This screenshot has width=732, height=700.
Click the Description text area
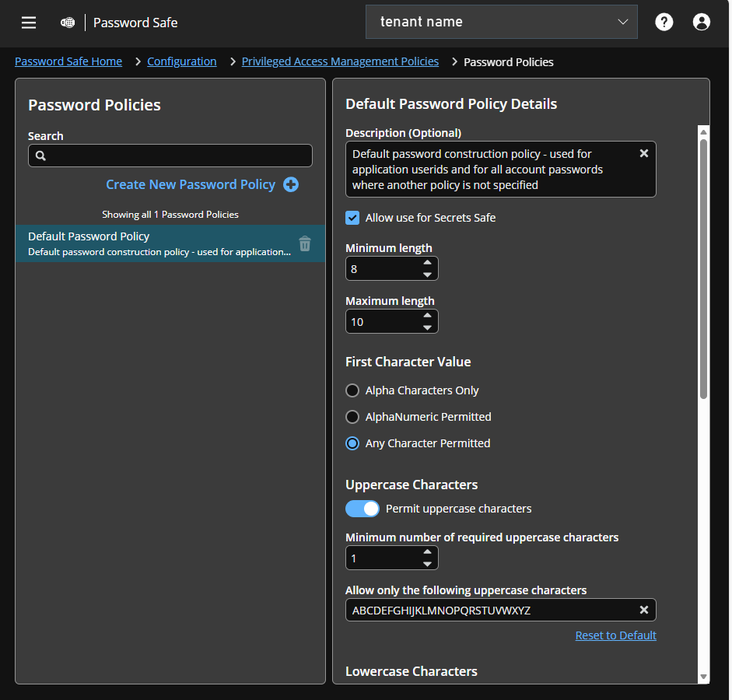pyautogui.click(x=500, y=170)
